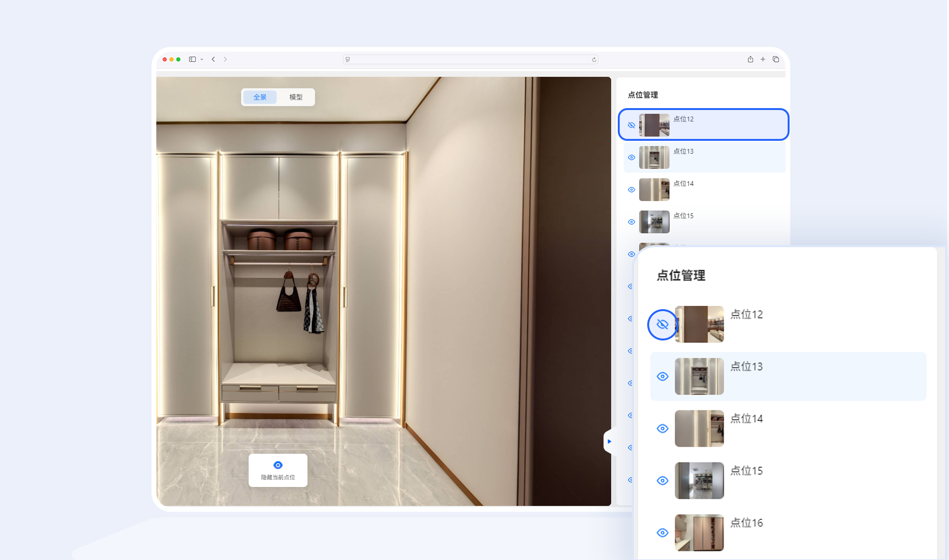Click the reader icon in the address bar
Viewport: 949px width, 560px height.
click(x=348, y=59)
